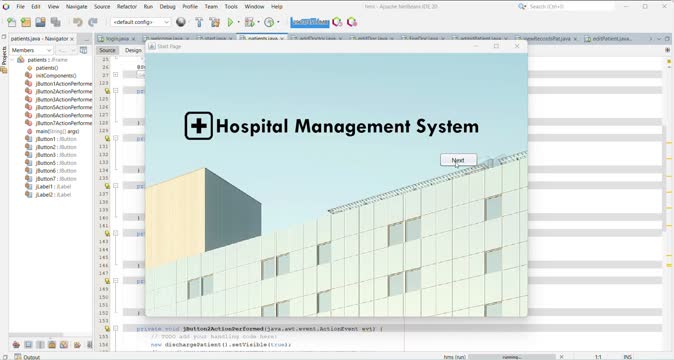Image resolution: width=674 pixels, height=360 pixels.
Task: Open the Refactor menu
Action: pyautogui.click(x=127, y=6)
